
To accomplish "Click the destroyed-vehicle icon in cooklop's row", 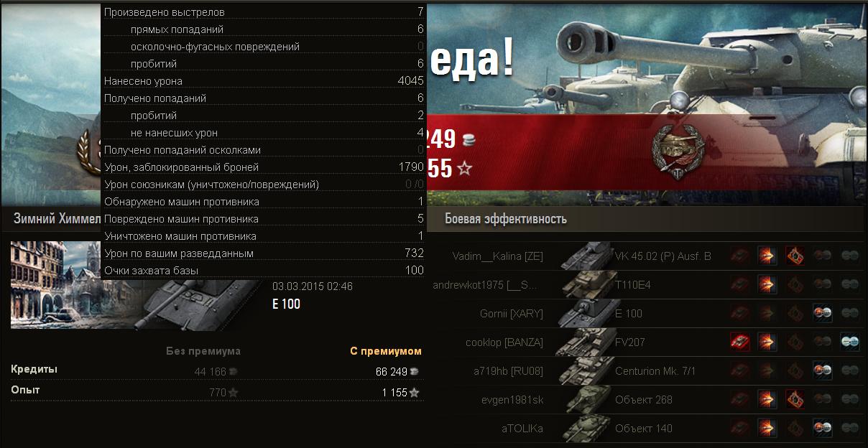I will tap(740, 342).
